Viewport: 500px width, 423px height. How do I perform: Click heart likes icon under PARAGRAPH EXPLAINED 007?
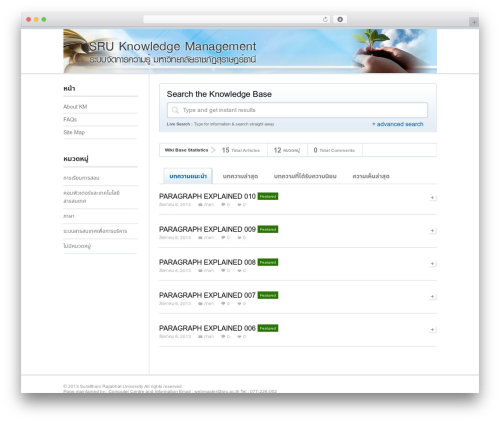point(239,304)
